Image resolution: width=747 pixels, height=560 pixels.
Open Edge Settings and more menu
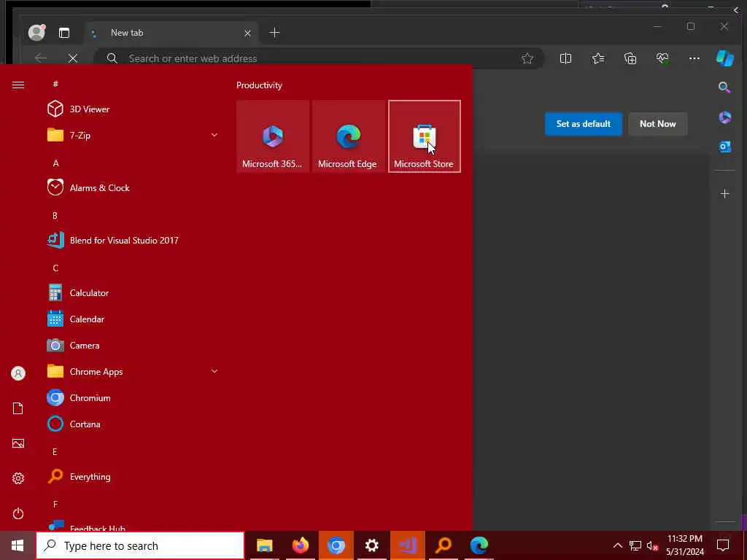[694, 58]
